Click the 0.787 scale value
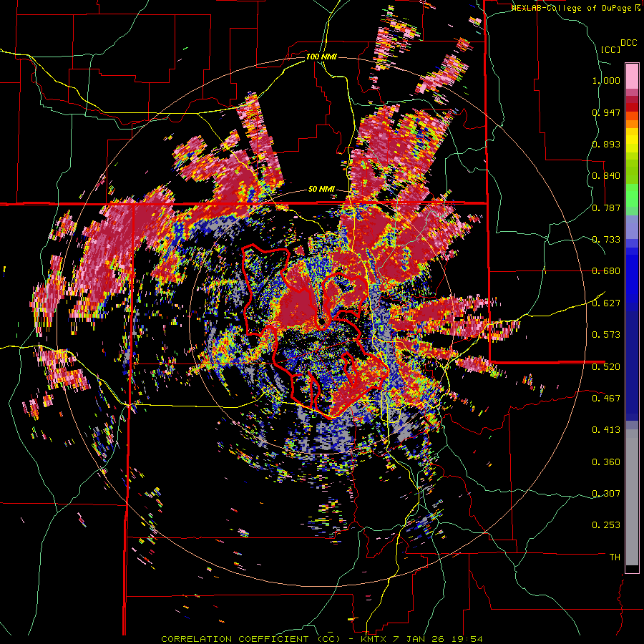The width and height of the screenshot is (644, 644). coord(606,208)
